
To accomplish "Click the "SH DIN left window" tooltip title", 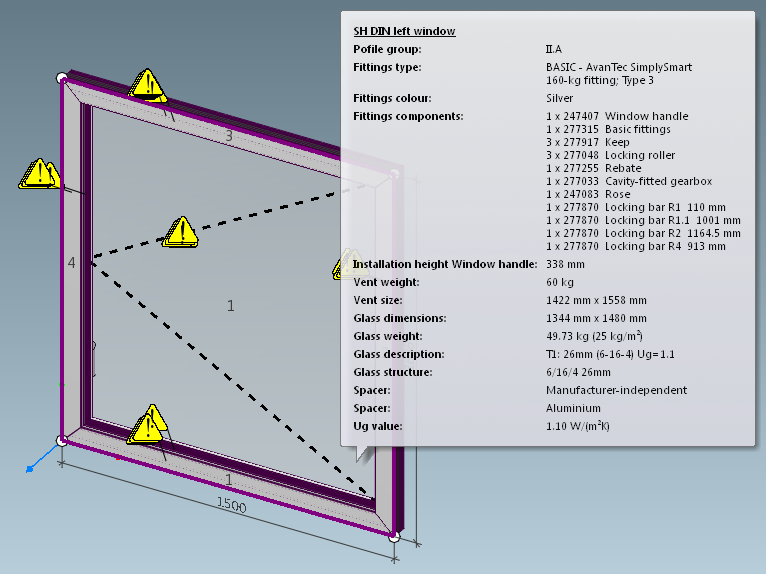I will pos(404,31).
